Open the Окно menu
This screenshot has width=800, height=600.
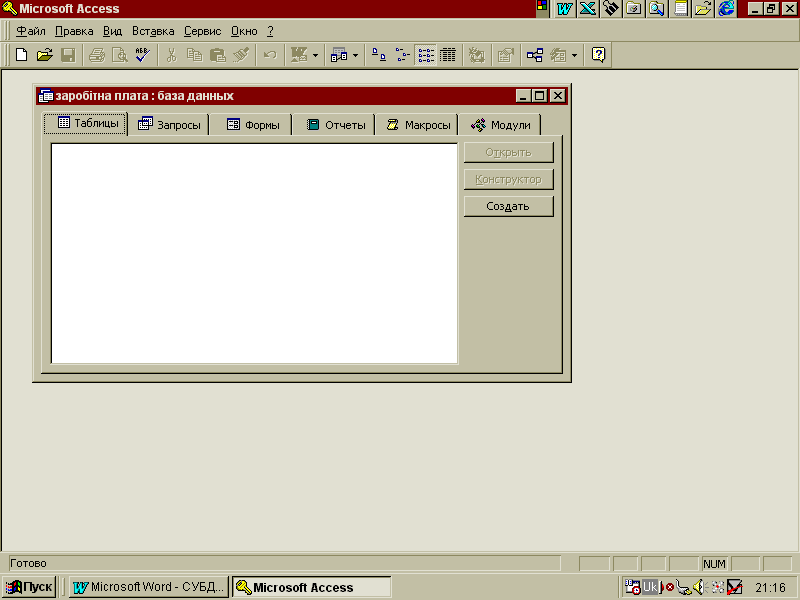pos(244,31)
